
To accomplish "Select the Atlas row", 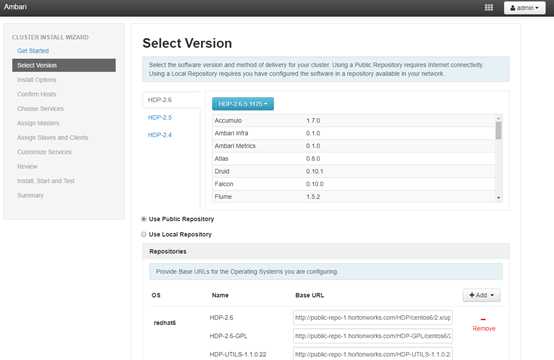I will coord(354,159).
